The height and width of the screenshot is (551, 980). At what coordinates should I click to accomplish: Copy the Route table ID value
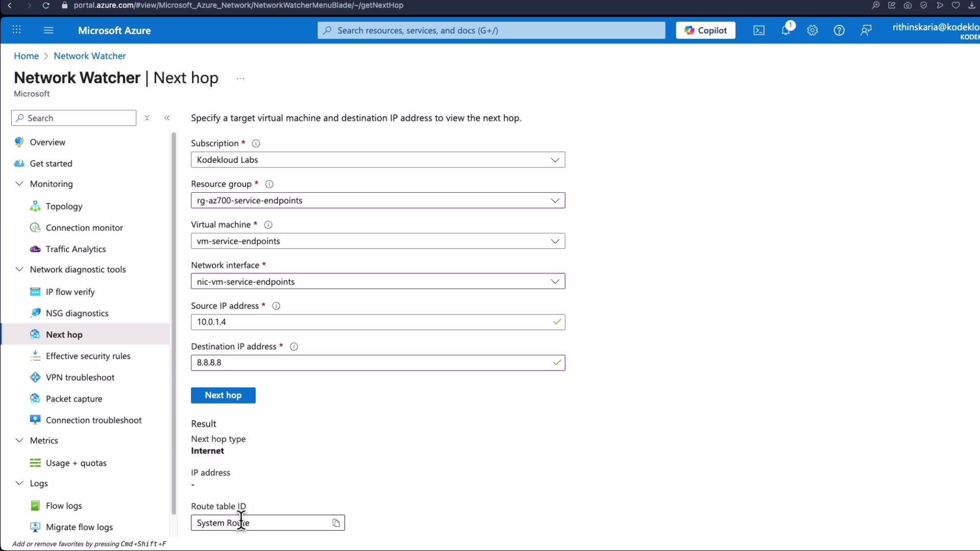336,523
